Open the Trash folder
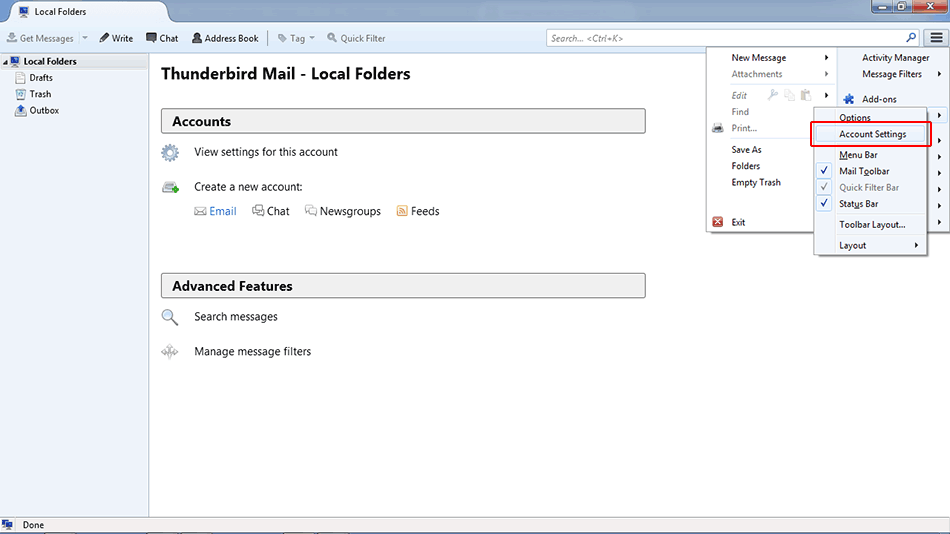 (x=40, y=94)
